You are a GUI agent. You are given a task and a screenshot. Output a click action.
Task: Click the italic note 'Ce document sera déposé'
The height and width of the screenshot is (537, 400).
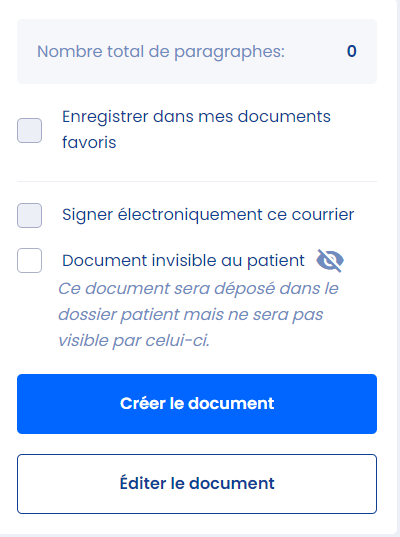point(167,289)
